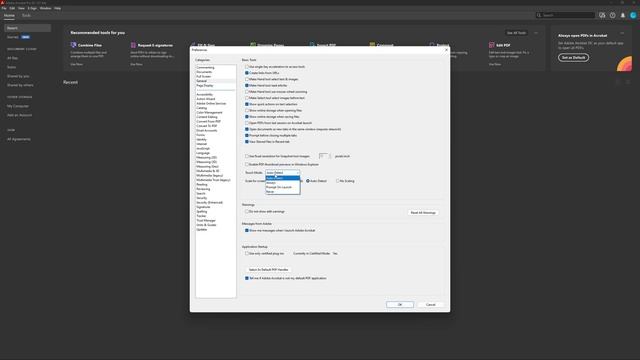Screen dimensions: 640x360
Task: Uncheck Prompt before closing multiple tabs
Action: click(x=247, y=135)
